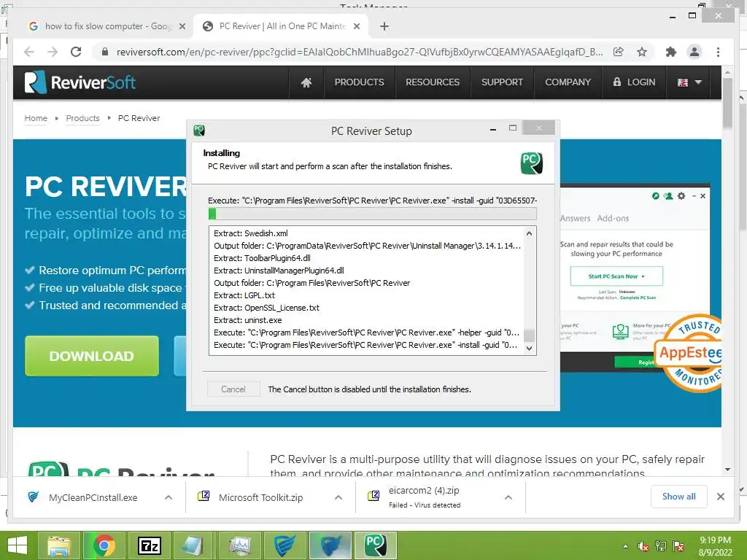Select the 'Extract: LGPL.txt' log line
The height and width of the screenshot is (560, 747).
point(244,295)
